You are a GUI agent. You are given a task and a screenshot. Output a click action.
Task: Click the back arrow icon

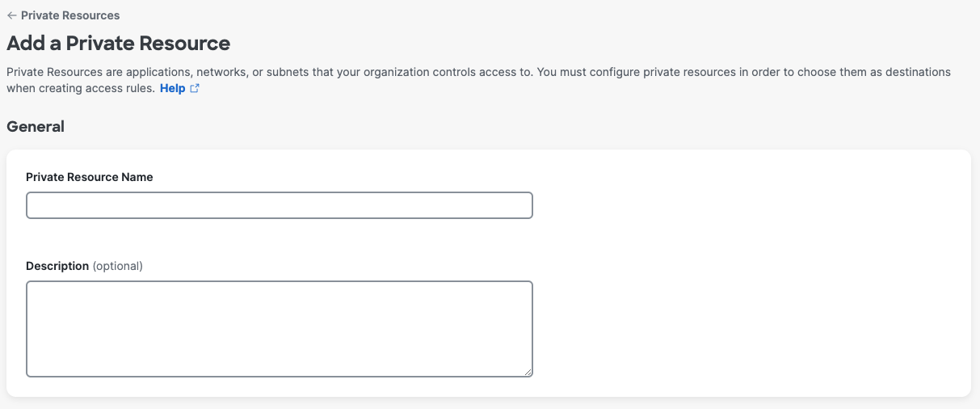[11, 15]
